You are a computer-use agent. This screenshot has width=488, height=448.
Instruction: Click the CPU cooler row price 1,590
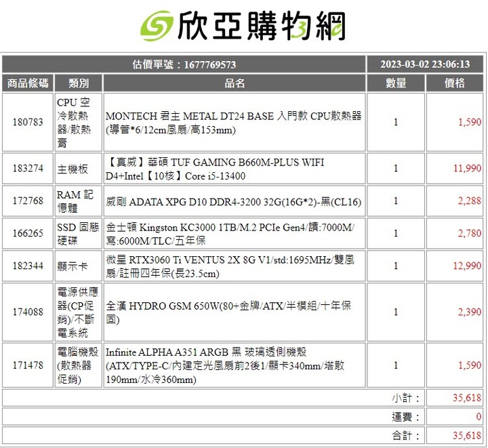(470, 122)
